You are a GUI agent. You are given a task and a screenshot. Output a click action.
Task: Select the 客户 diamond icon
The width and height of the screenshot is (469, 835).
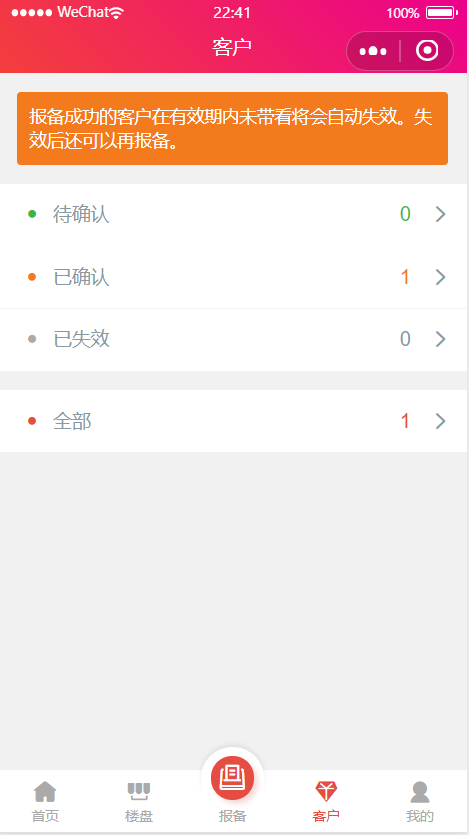[326, 791]
